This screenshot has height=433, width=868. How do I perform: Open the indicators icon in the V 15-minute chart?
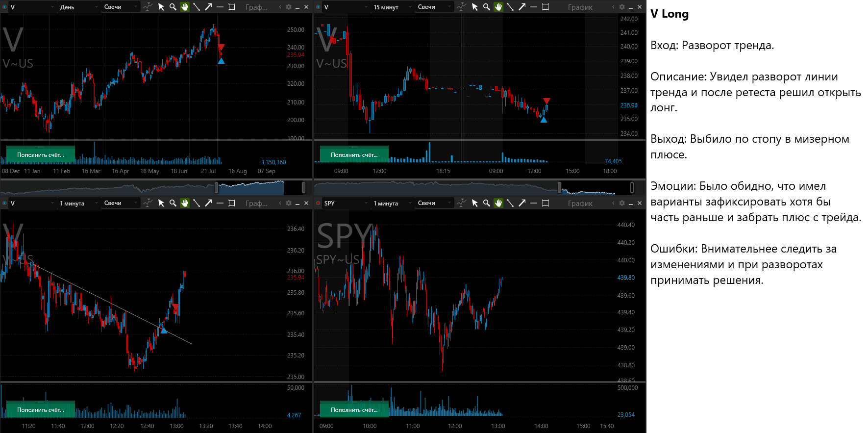(462, 7)
